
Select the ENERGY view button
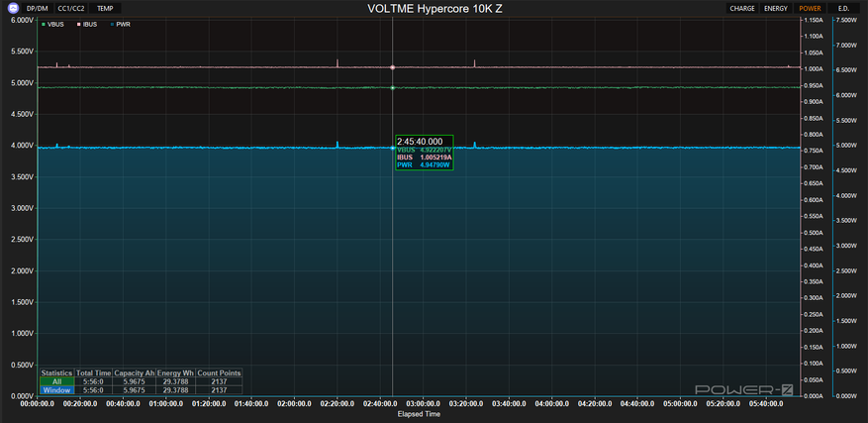click(x=776, y=8)
